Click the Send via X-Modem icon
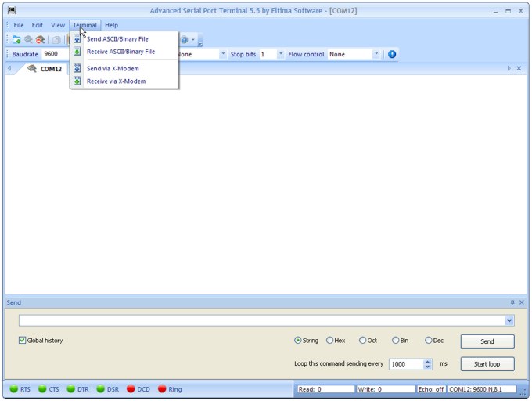The height and width of the screenshot is (401, 532). (x=77, y=69)
